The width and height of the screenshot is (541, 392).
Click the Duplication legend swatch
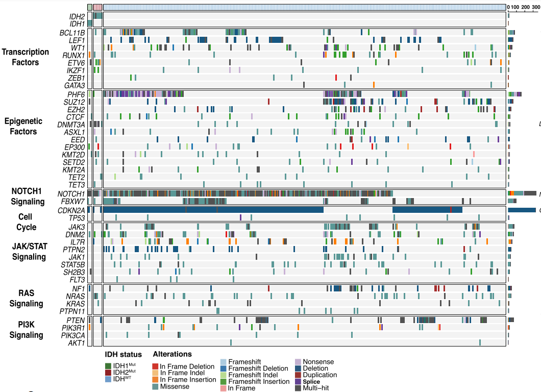pyautogui.click(x=299, y=375)
